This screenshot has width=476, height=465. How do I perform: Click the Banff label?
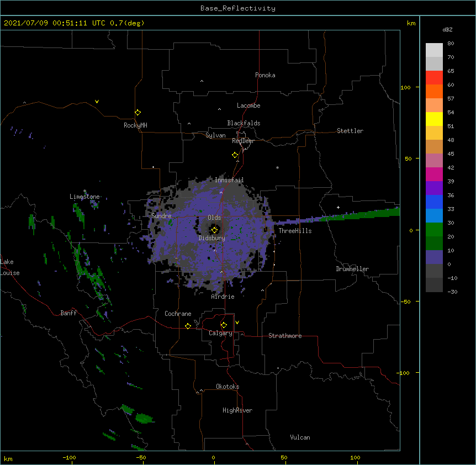68,313
